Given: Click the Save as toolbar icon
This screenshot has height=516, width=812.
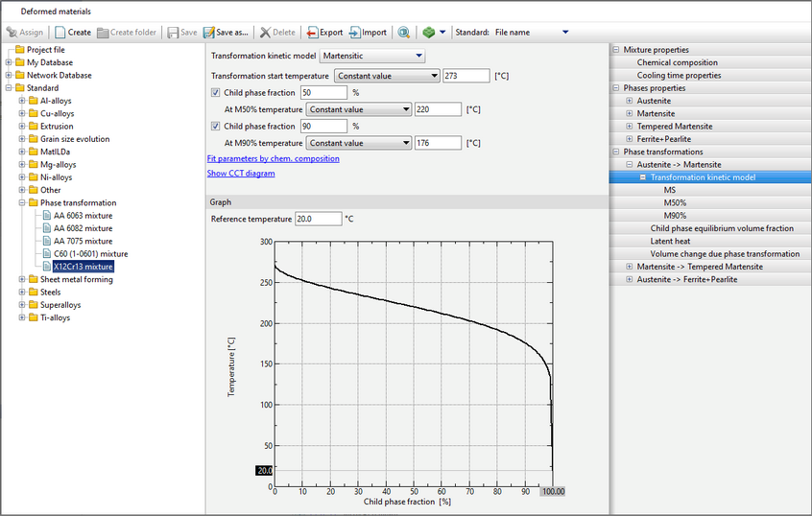Looking at the screenshot, I should pos(209,32).
